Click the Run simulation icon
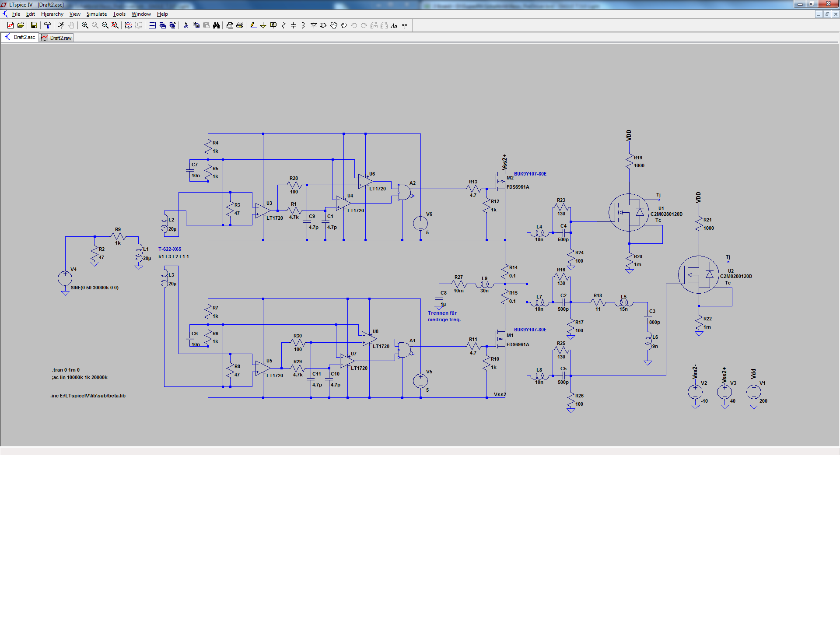 pyautogui.click(x=61, y=25)
